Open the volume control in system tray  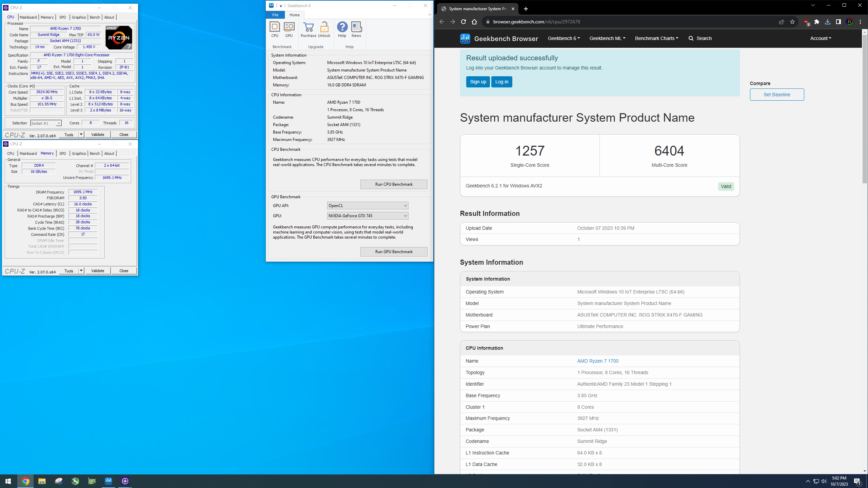[x=824, y=481]
